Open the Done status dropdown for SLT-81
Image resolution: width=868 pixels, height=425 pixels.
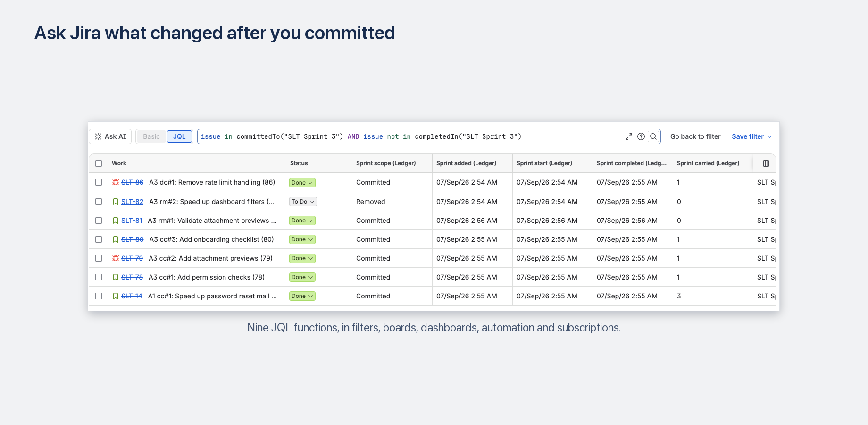click(302, 221)
